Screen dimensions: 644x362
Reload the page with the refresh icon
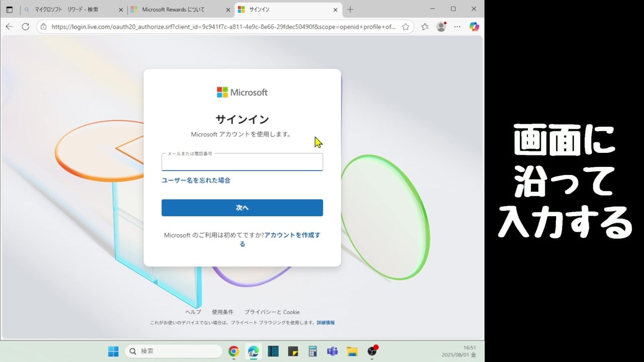26,27
